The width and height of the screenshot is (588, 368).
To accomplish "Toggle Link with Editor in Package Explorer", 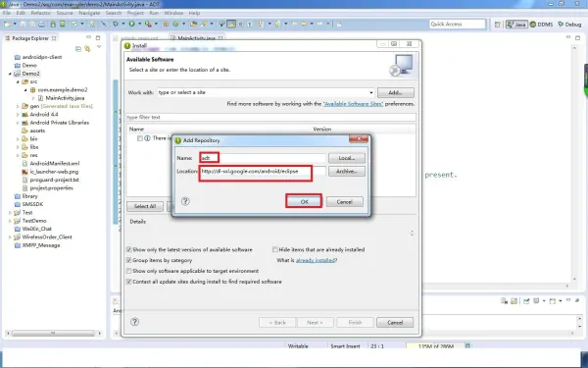I will [87, 49].
